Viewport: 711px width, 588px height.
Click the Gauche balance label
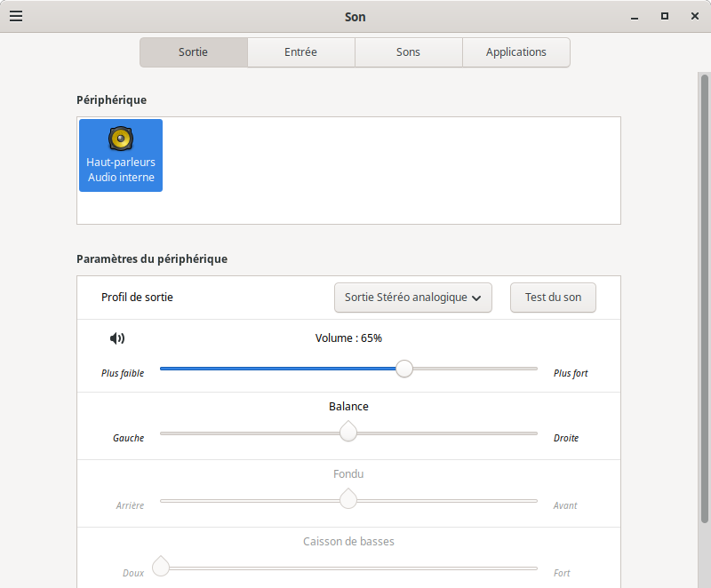[x=128, y=438]
